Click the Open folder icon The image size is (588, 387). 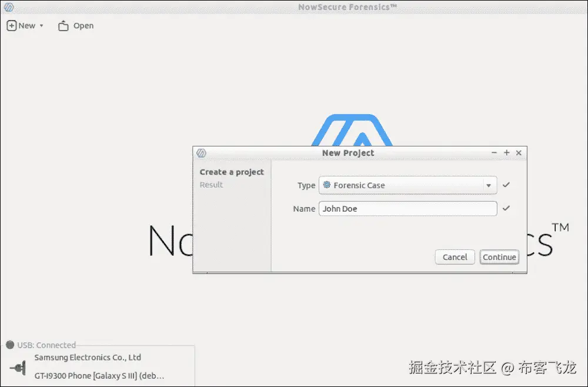64,25
